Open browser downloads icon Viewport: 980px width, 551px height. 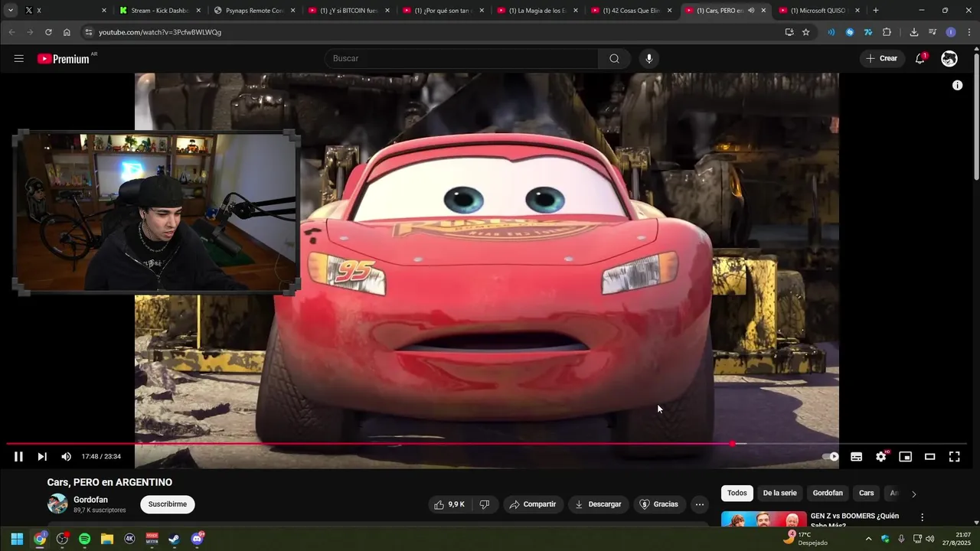coord(913,32)
